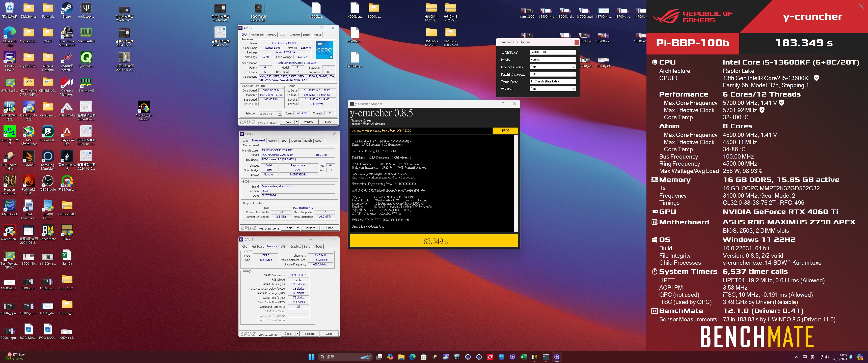Expand Tools arrow in Memory CPU-Z window

pos(297,334)
